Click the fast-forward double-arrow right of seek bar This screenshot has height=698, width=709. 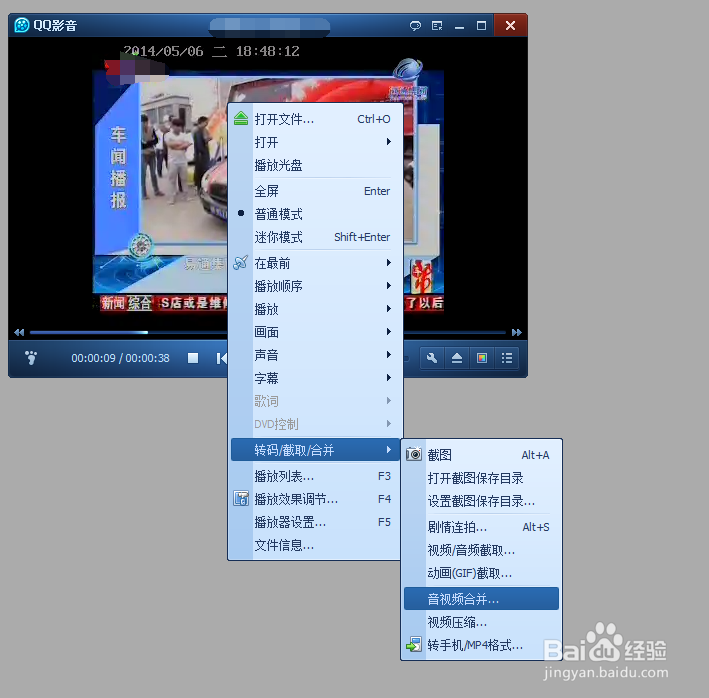coord(516,332)
